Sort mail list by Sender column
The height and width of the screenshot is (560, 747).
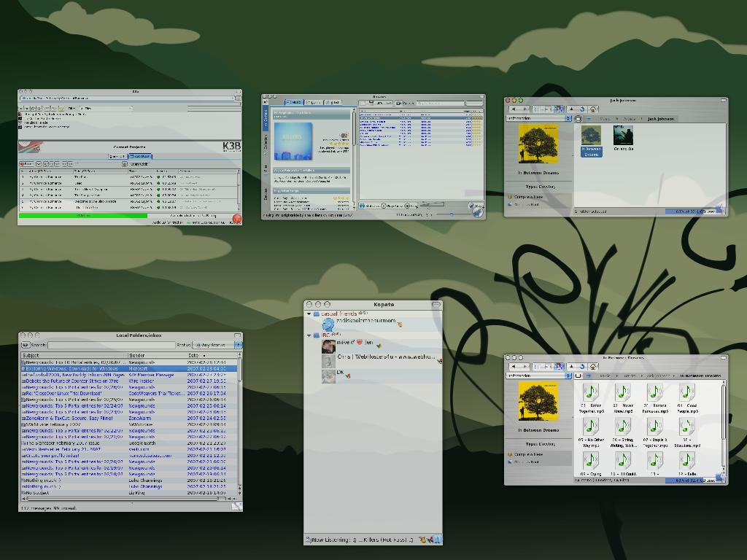(x=158, y=355)
